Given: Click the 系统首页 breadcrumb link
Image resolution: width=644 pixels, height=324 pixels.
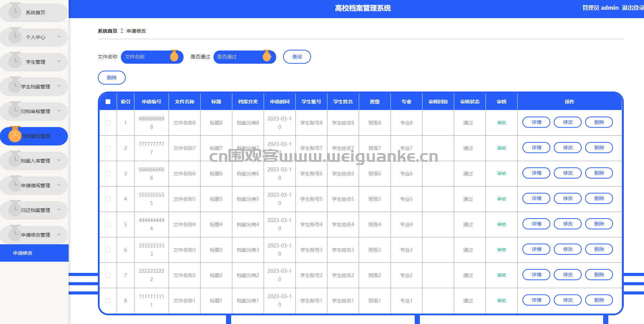Looking at the screenshot, I should 108,31.
